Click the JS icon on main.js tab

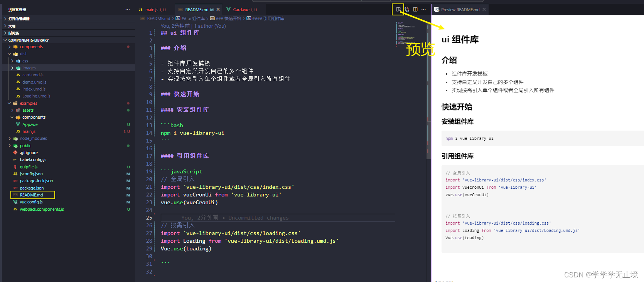click(x=141, y=10)
